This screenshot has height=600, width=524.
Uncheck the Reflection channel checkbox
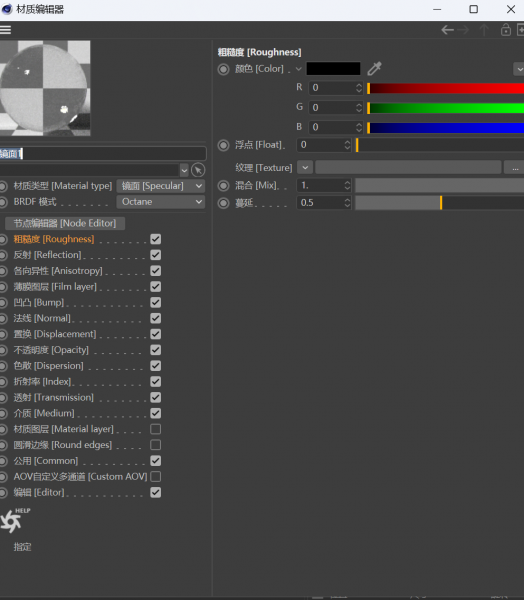pos(155,255)
